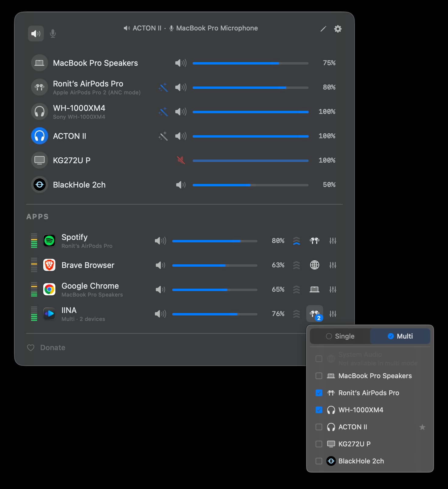Toggle the auto-EQ wand for Ronit's AirPods Pro

[163, 87]
